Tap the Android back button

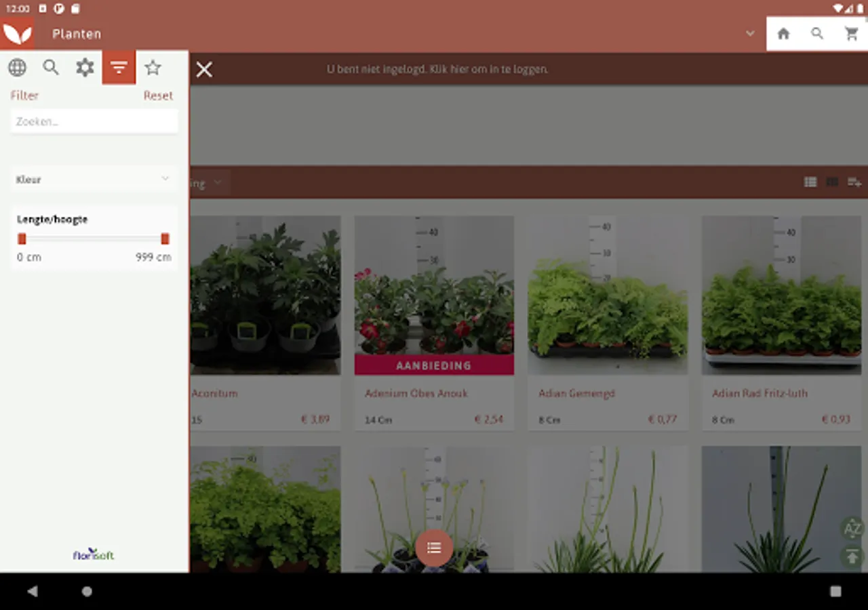point(33,591)
